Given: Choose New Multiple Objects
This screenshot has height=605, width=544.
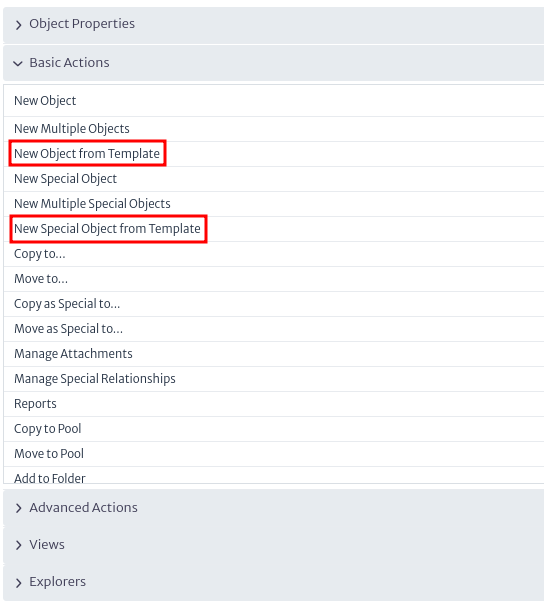Looking at the screenshot, I should tap(274, 129).
